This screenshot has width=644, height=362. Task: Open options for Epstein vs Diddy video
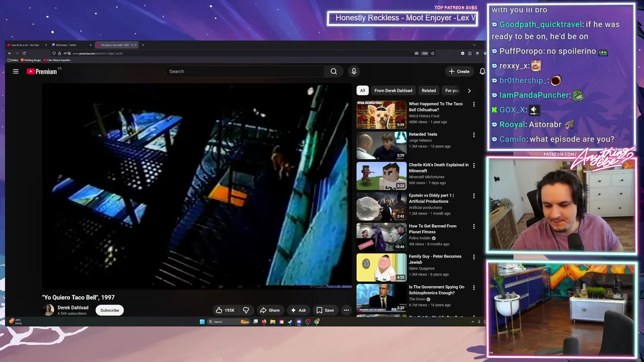click(473, 196)
